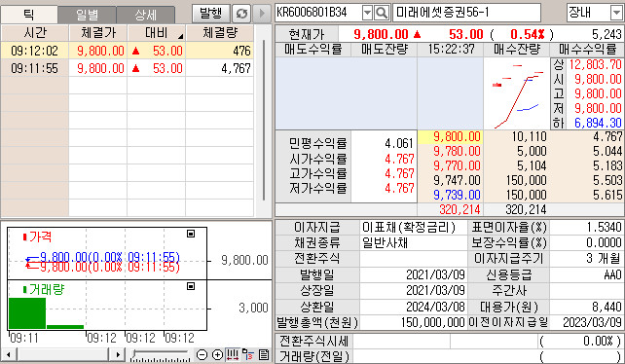Viewport: 625px width, 364px height.
Task: Zoom in chart with plus icon
Action: pos(217,354)
